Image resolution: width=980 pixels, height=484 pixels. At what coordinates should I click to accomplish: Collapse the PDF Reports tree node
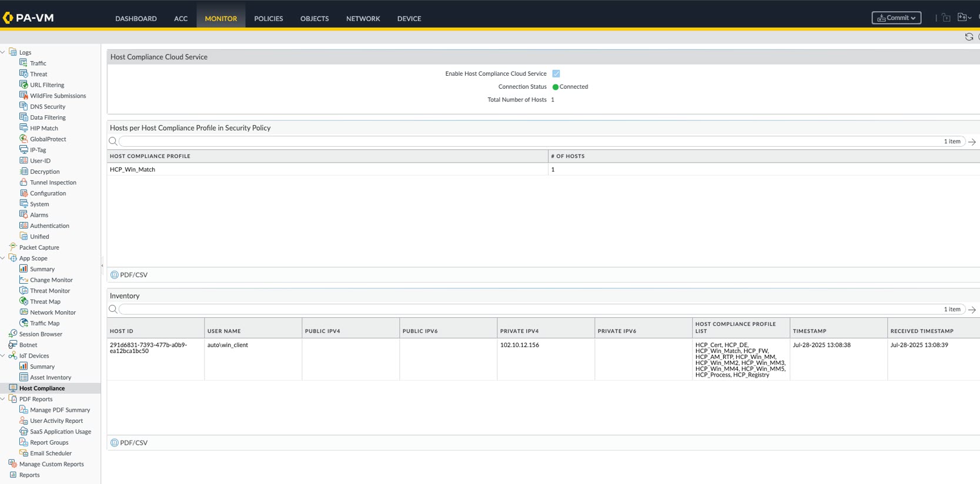click(x=3, y=399)
